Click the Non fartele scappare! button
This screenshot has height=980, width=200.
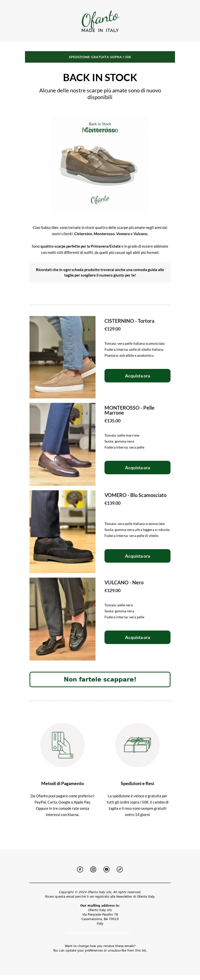tap(100, 679)
